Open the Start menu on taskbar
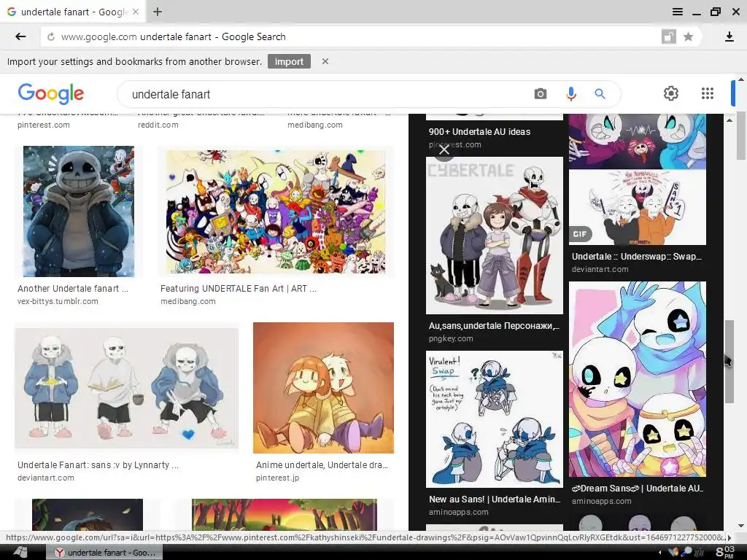747x560 pixels. (20, 553)
